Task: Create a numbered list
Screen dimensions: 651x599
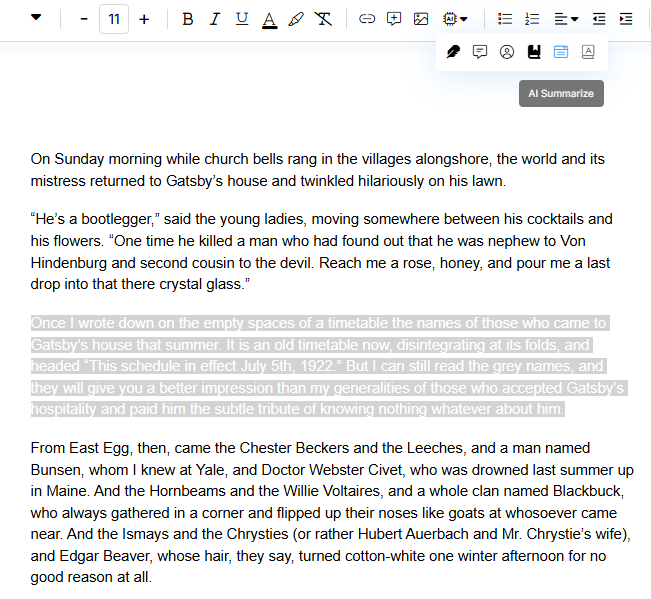Action: [532, 19]
